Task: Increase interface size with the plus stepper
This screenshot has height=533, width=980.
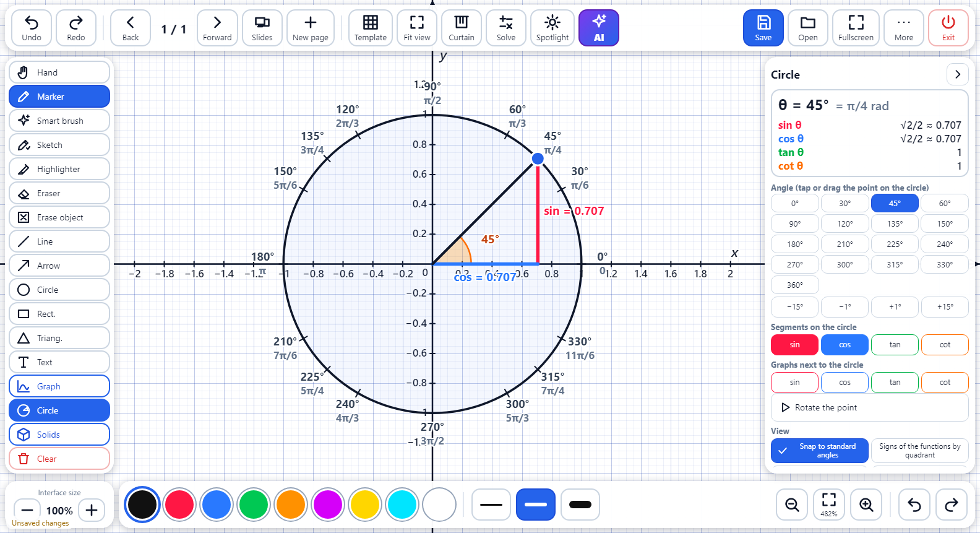Action: coord(92,510)
